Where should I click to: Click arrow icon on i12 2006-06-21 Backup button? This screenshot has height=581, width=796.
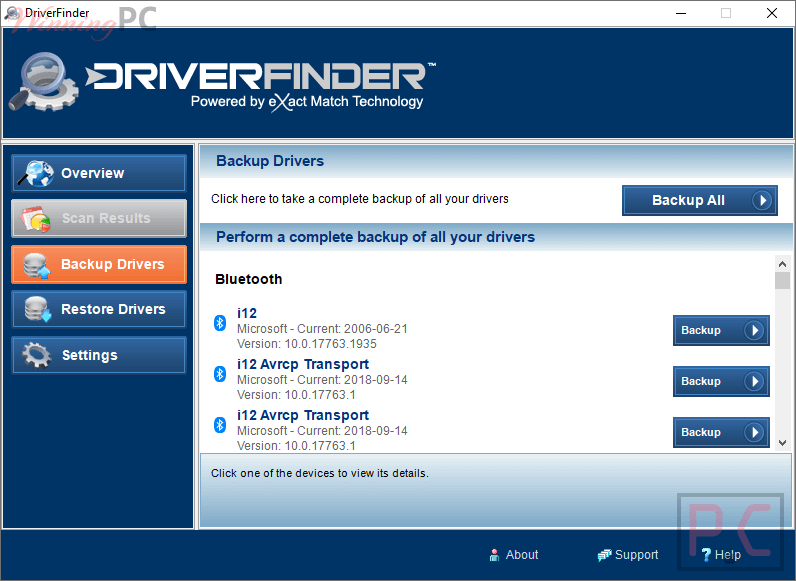pyautogui.click(x=754, y=330)
